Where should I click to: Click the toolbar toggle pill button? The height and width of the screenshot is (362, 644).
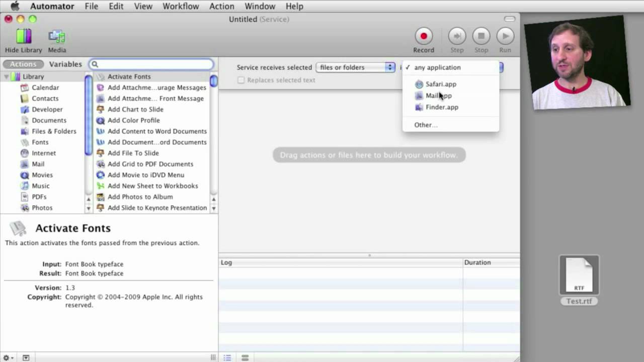[510, 19]
